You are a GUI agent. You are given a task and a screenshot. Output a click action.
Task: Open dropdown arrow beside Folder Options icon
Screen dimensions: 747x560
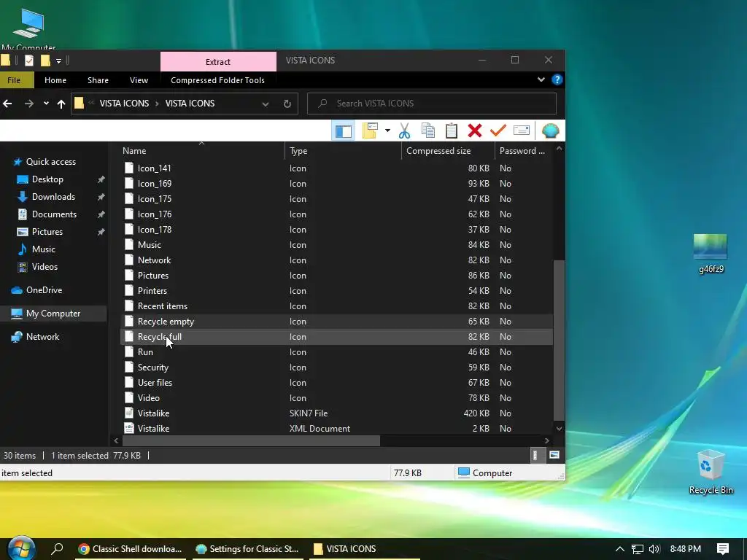coord(387,131)
